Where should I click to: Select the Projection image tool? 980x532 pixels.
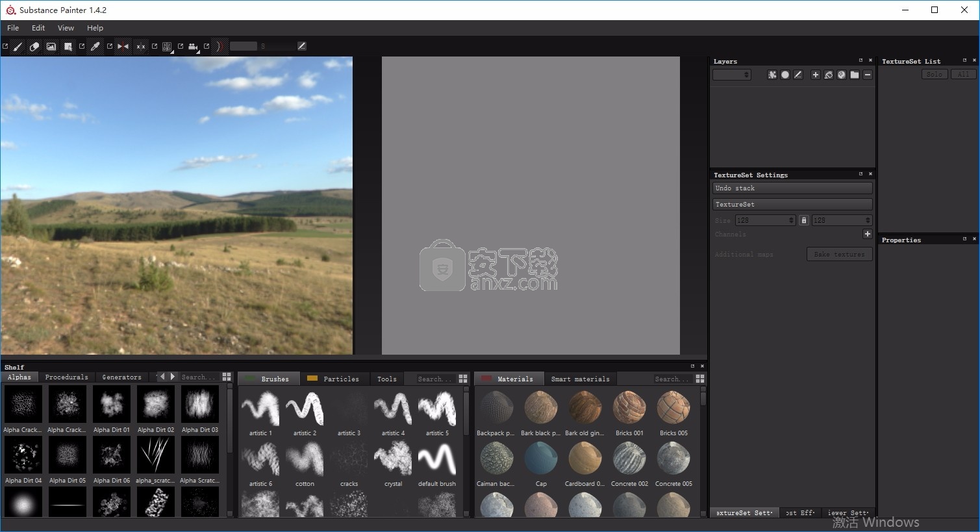[51, 47]
